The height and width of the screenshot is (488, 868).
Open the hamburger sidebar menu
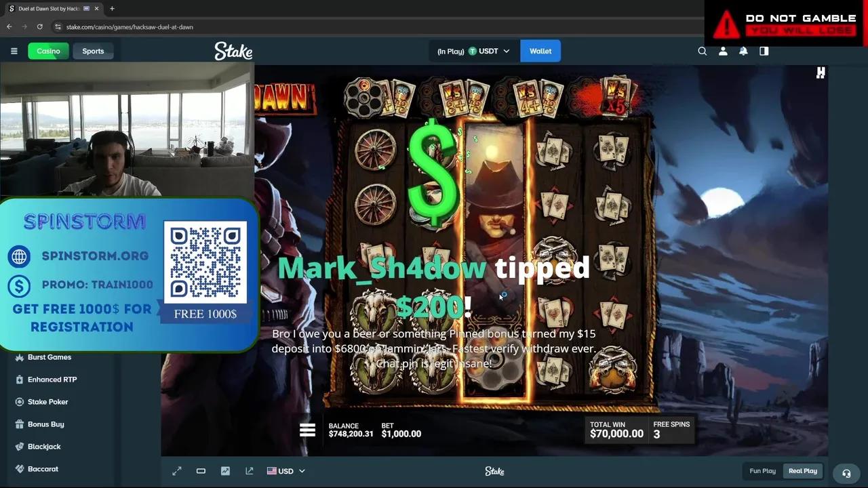click(14, 51)
